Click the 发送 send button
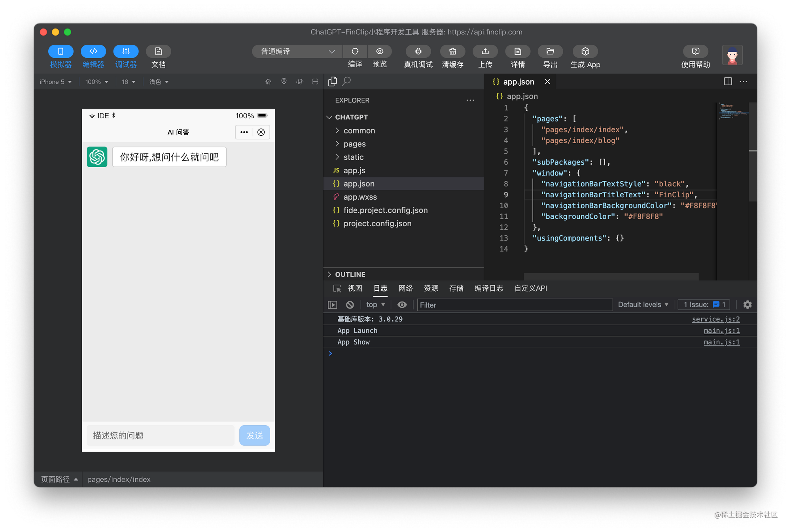 255,435
